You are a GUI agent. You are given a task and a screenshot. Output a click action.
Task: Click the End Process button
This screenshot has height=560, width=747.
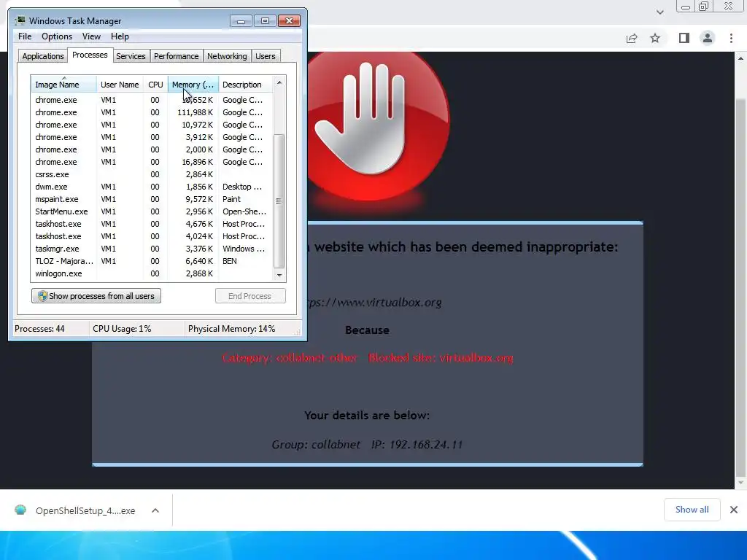point(250,296)
